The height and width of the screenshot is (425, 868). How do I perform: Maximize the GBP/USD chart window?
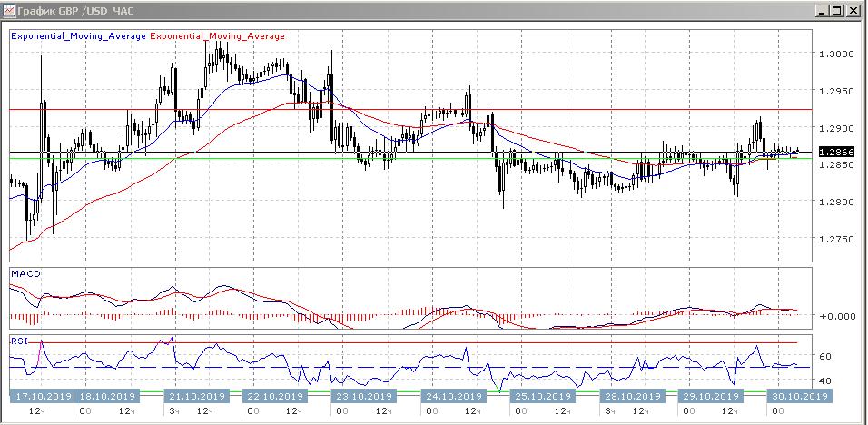pos(837,11)
